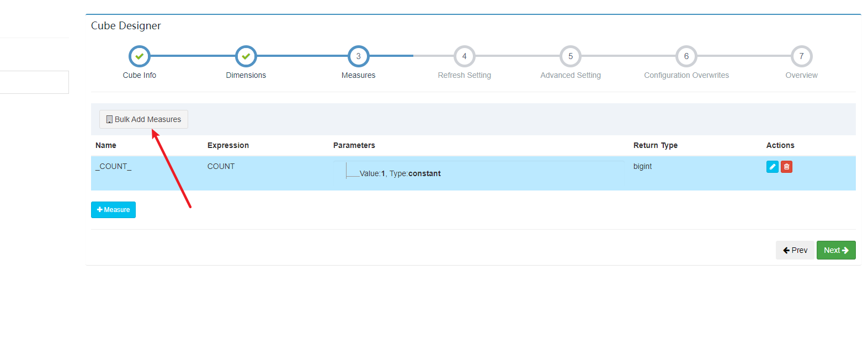Click the Actions column header
This screenshot has width=868, height=360.
coord(780,145)
